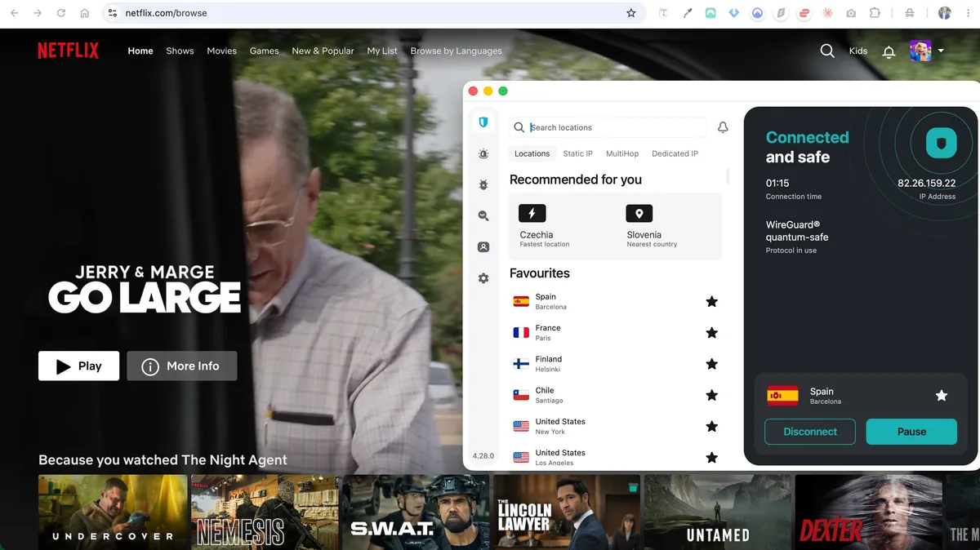Click the eyedropper extension icon

(688, 13)
